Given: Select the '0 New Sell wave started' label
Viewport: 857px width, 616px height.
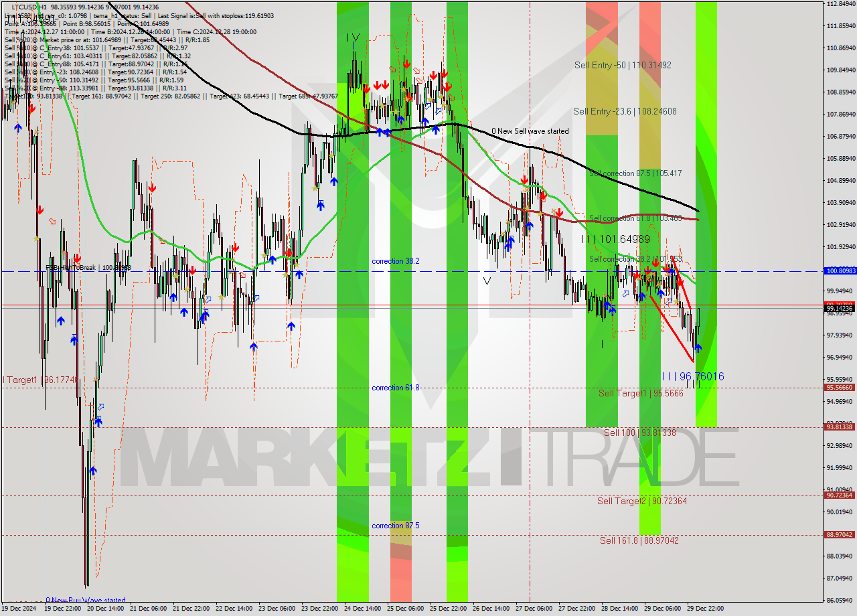Looking at the screenshot, I should tap(530, 131).
